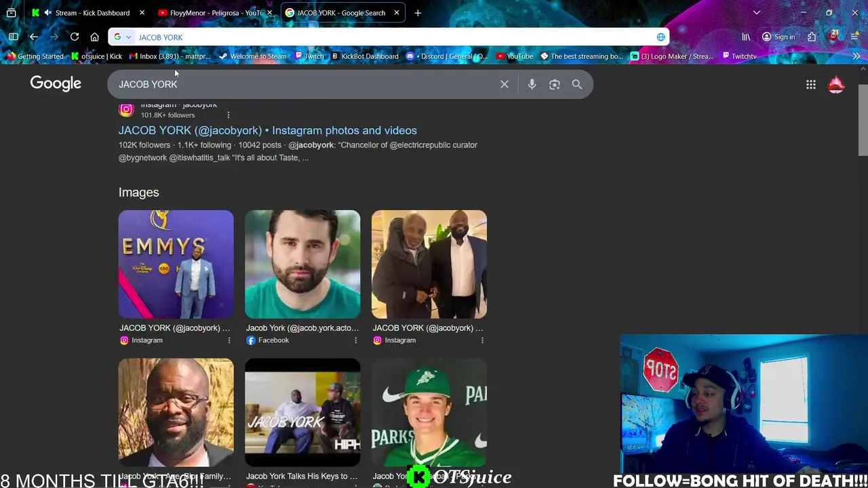Open Getting Started bookmark
The height and width of the screenshot is (488, 868).
35,56
